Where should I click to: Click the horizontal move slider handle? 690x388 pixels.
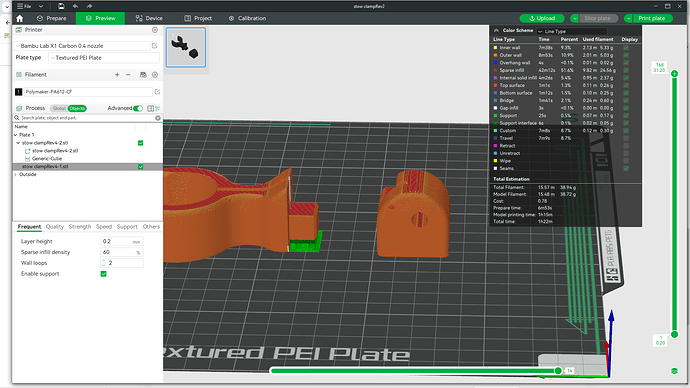[x=558, y=371]
